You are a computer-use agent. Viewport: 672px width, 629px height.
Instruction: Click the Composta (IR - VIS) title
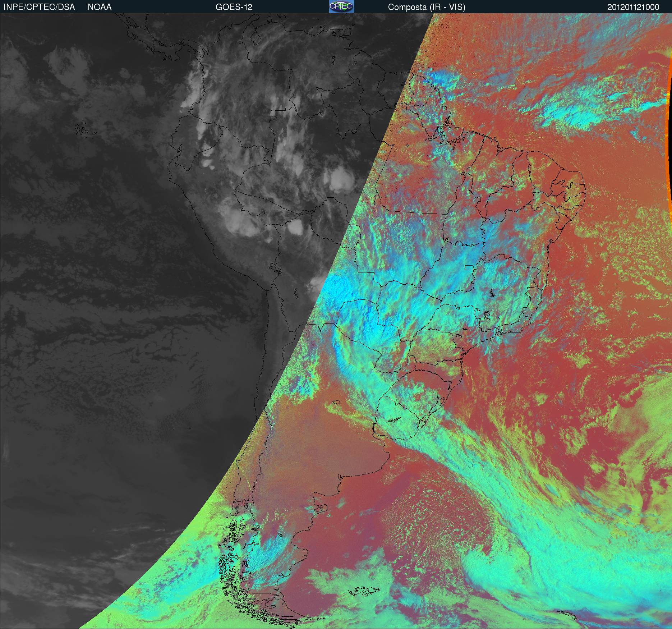(x=427, y=7)
